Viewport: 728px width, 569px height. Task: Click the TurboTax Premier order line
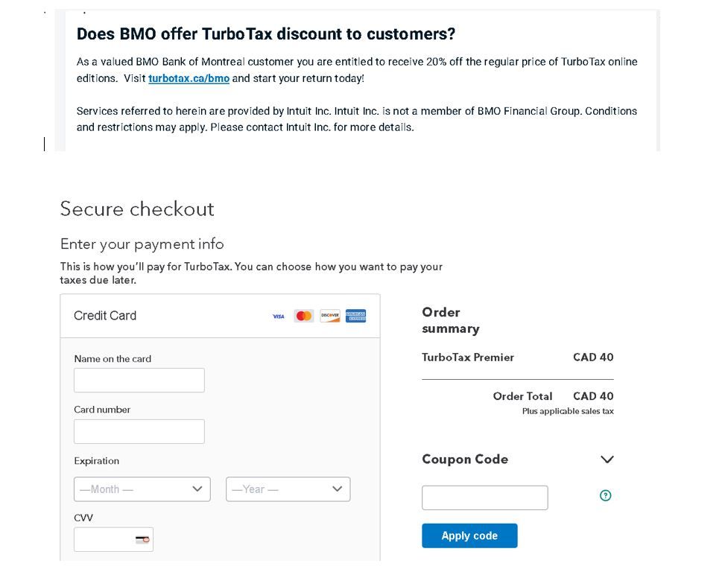(517, 357)
